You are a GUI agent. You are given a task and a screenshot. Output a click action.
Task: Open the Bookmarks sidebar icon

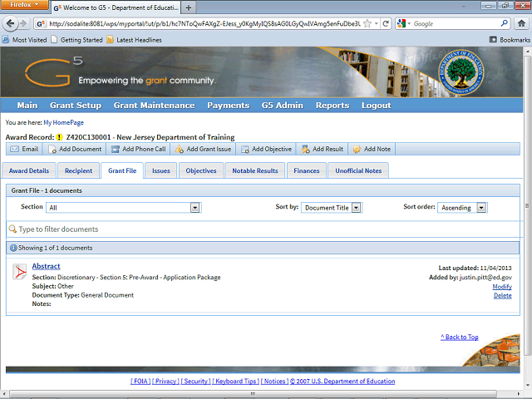[493, 40]
